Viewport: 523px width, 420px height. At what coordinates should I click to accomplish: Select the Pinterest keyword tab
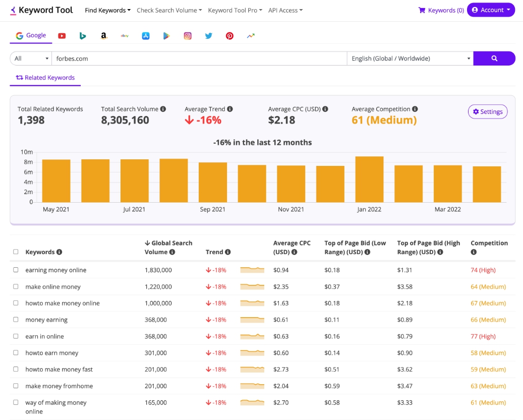(x=229, y=36)
